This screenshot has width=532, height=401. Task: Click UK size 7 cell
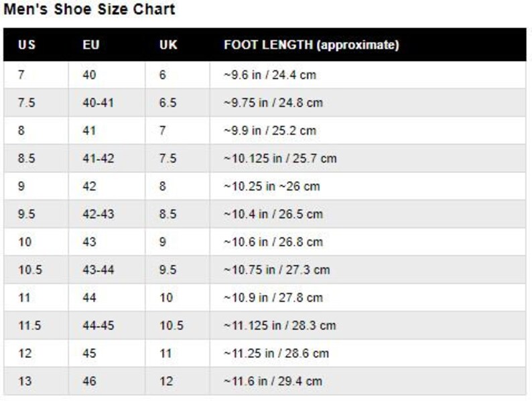point(178,131)
